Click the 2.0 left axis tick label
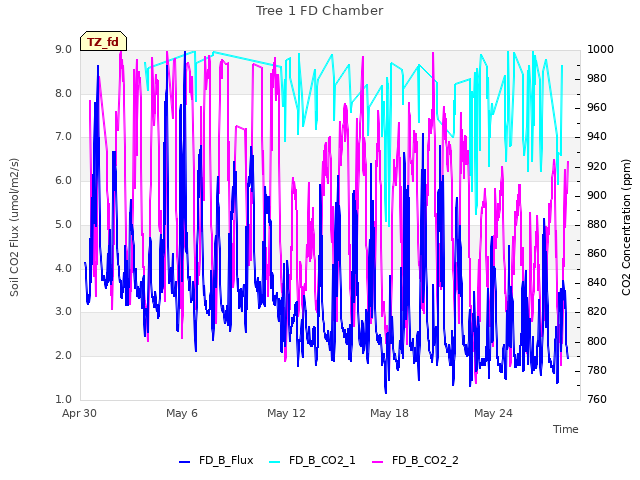 [x=63, y=356]
